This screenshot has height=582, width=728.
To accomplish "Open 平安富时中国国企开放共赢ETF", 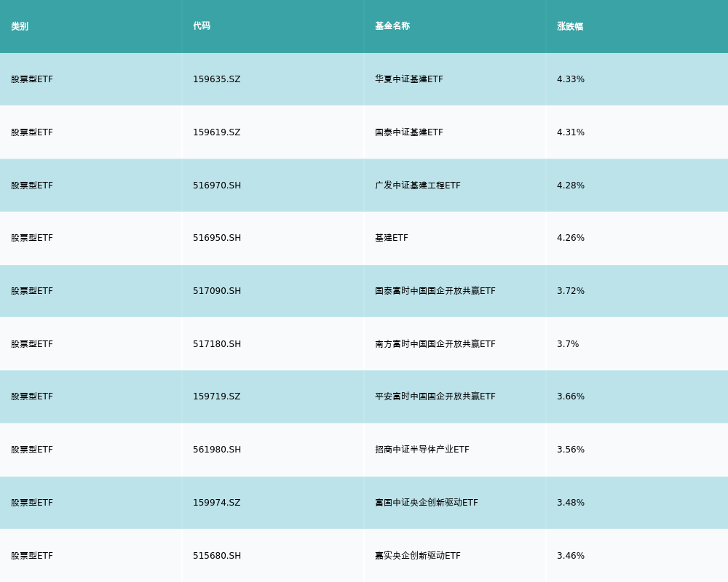I will [x=435, y=396].
